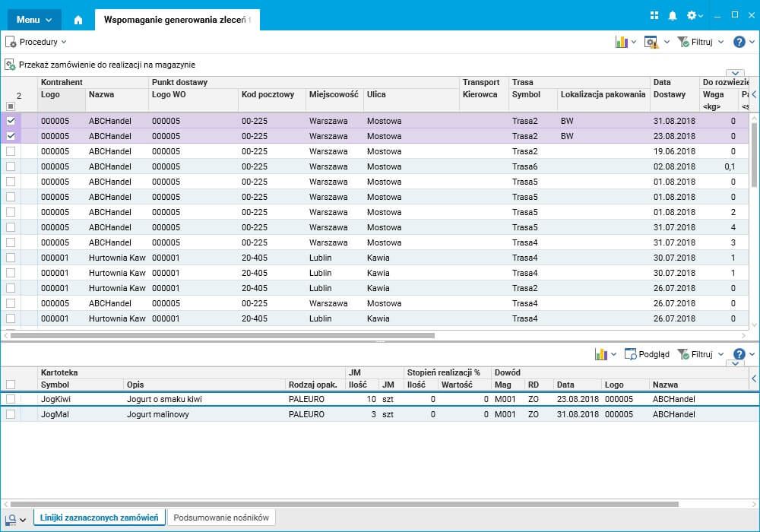The width and height of the screenshot is (760, 532).
Task: Uncheck the first ABCHandel row dated 31.08.2018
Action: 11,121
